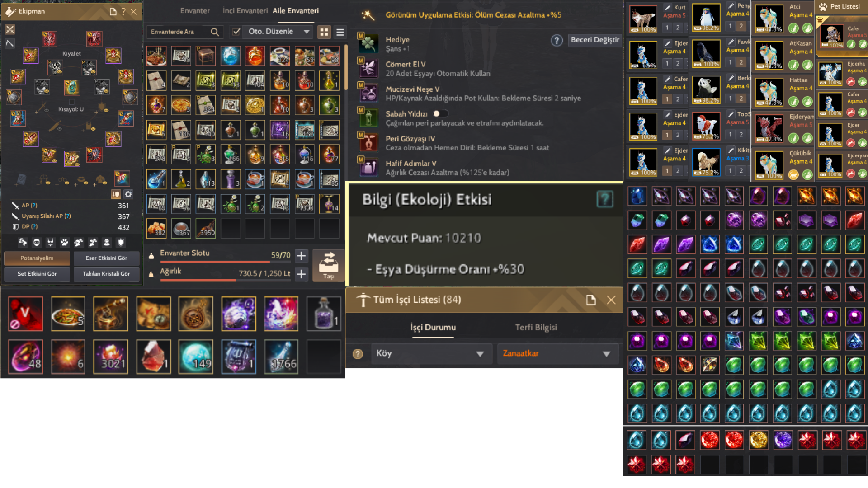Open the Ekoloji info help icon
Viewport: 868px width, 488px height.
604,199
